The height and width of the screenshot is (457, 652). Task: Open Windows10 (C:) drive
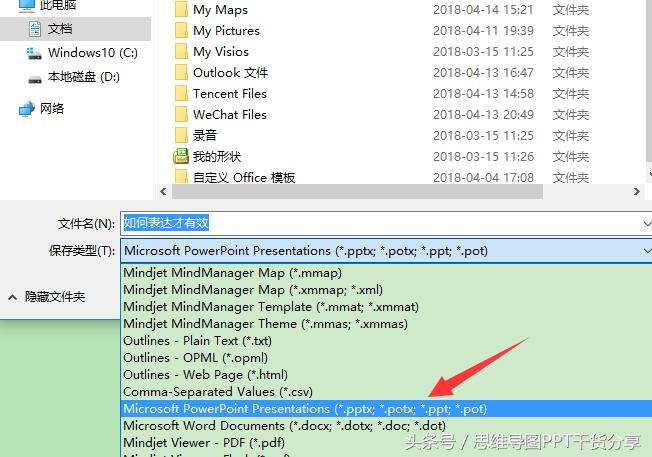pos(92,53)
